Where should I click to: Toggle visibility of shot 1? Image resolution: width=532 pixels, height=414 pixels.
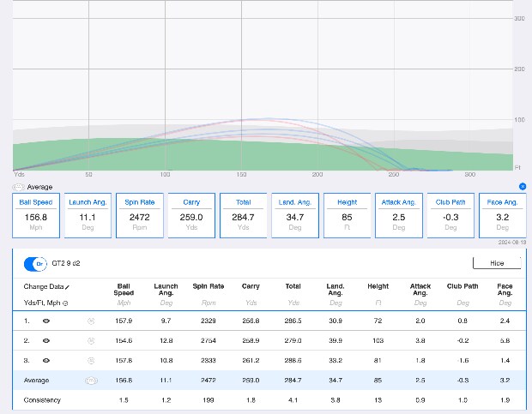(x=46, y=322)
